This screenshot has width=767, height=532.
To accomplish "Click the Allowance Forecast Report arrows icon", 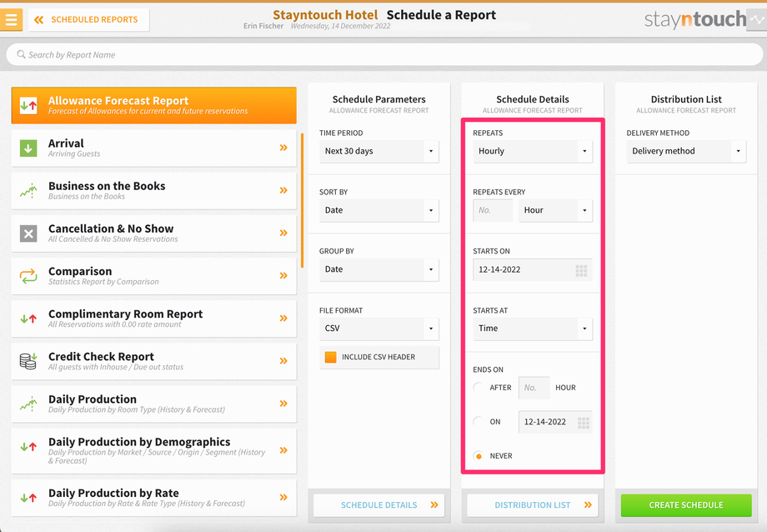I will coord(28,105).
